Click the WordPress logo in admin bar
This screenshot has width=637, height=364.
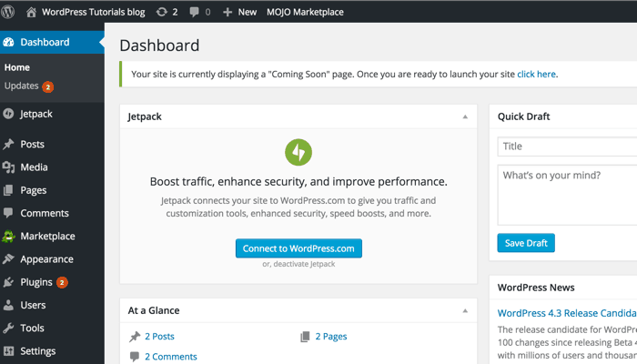7,12
